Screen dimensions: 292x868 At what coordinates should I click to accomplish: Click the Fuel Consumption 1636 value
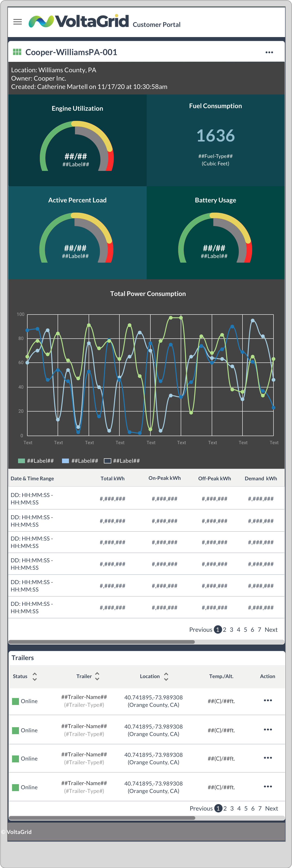[216, 135]
